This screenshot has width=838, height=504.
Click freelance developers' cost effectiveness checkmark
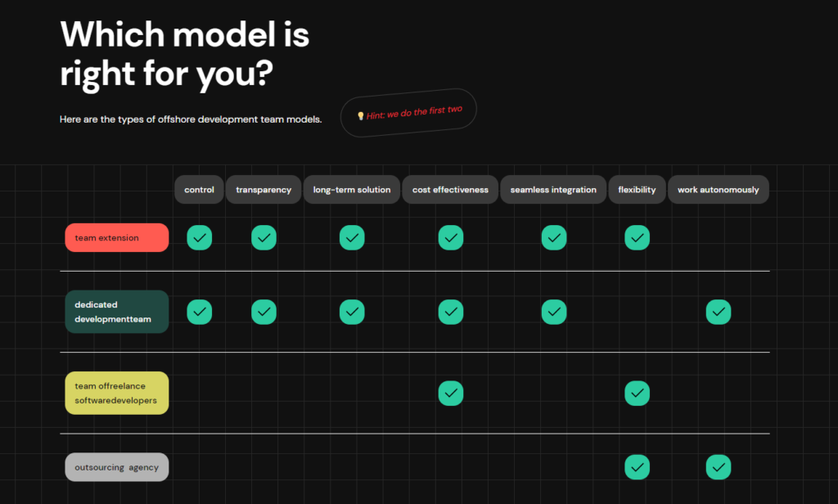point(451,393)
